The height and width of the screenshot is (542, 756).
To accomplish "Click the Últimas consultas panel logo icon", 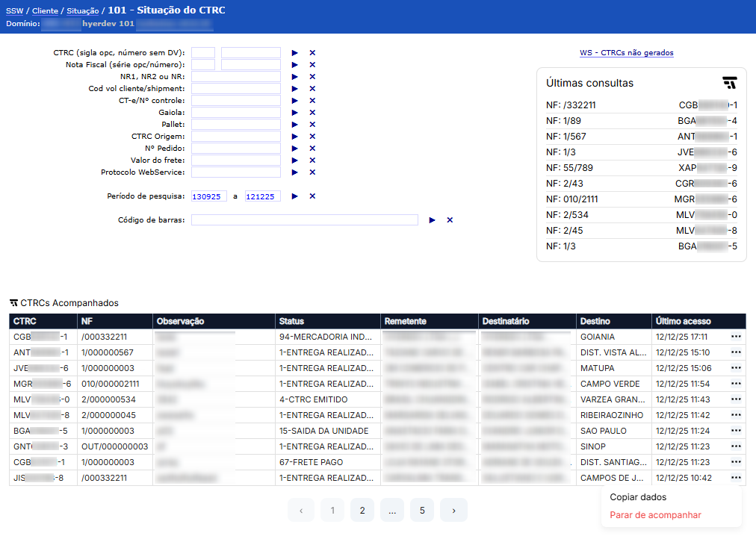I will click(729, 83).
